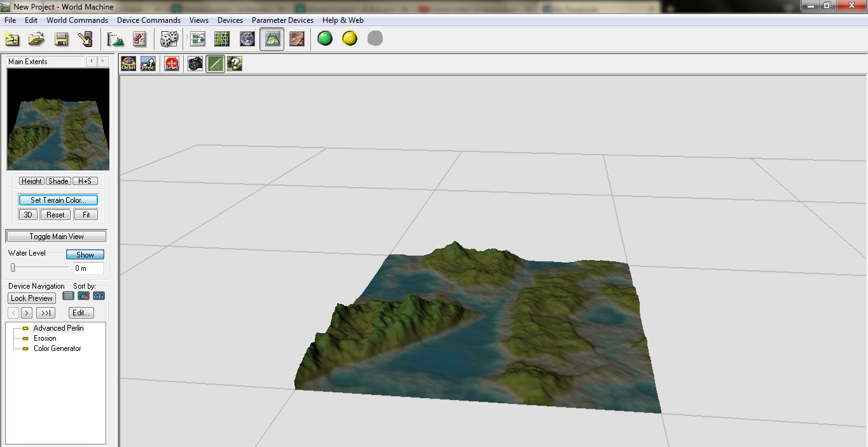This screenshot has width=868, height=447.
Task: Click the green build status ball
Action: pos(325,39)
